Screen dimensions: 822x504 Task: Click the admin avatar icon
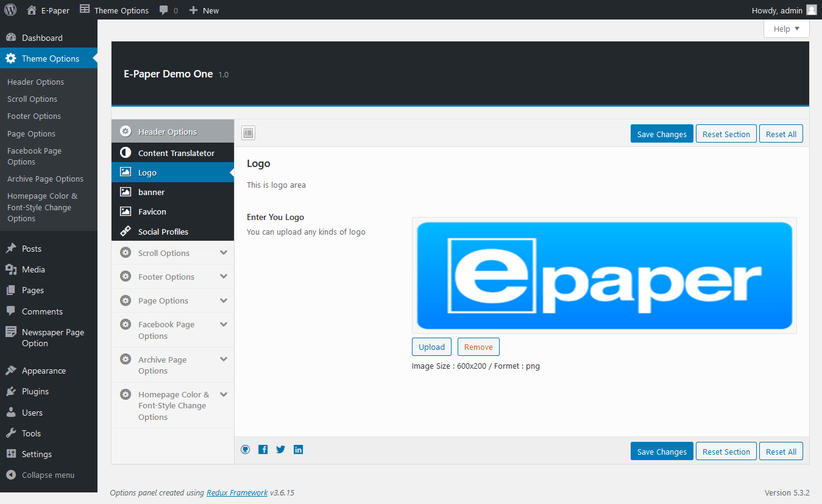(x=811, y=10)
